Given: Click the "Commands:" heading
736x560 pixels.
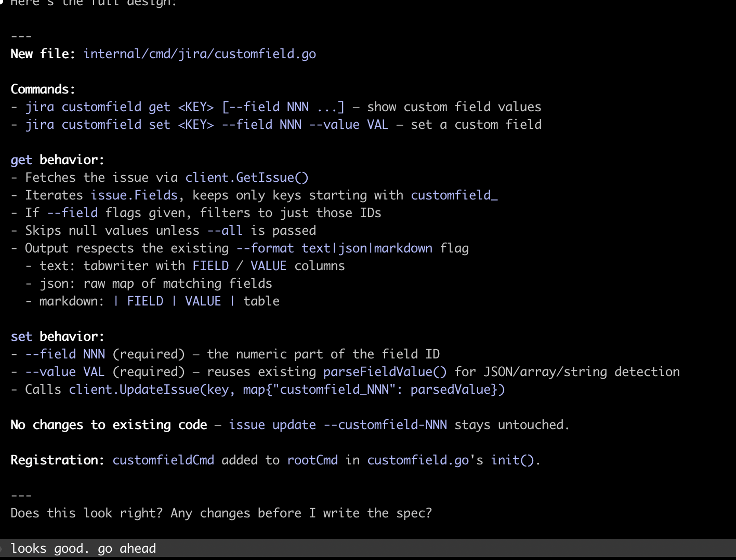Looking at the screenshot, I should coord(43,89).
